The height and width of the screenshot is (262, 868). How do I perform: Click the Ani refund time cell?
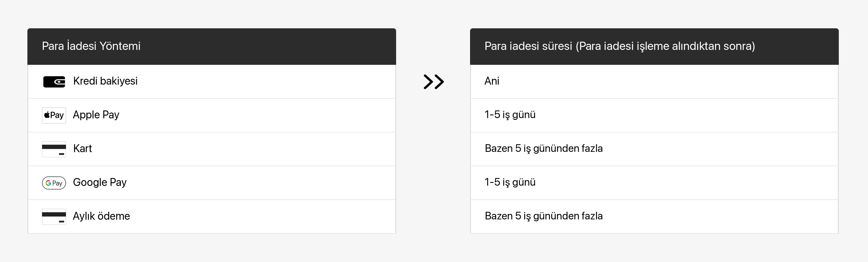click(492, 81)
